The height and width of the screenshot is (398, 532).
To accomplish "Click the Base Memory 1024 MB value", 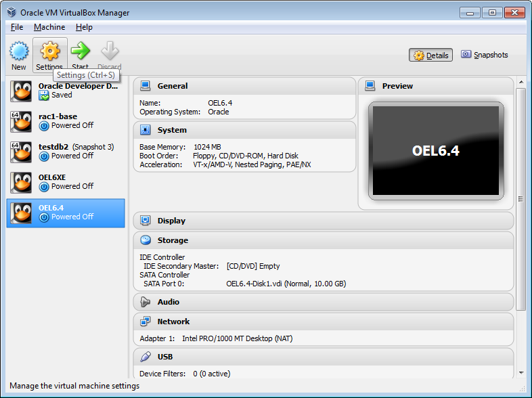I will pyautogui.click(x=207, y=147).
